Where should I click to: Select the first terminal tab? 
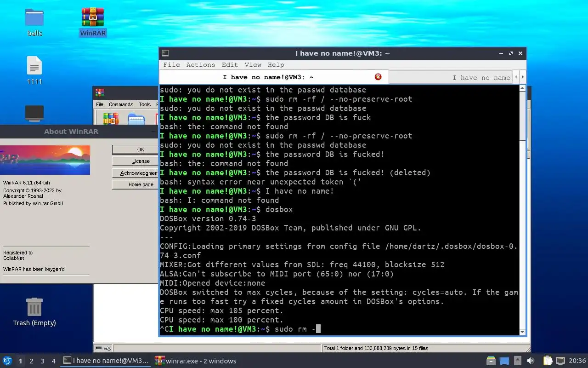click(274, 77)
